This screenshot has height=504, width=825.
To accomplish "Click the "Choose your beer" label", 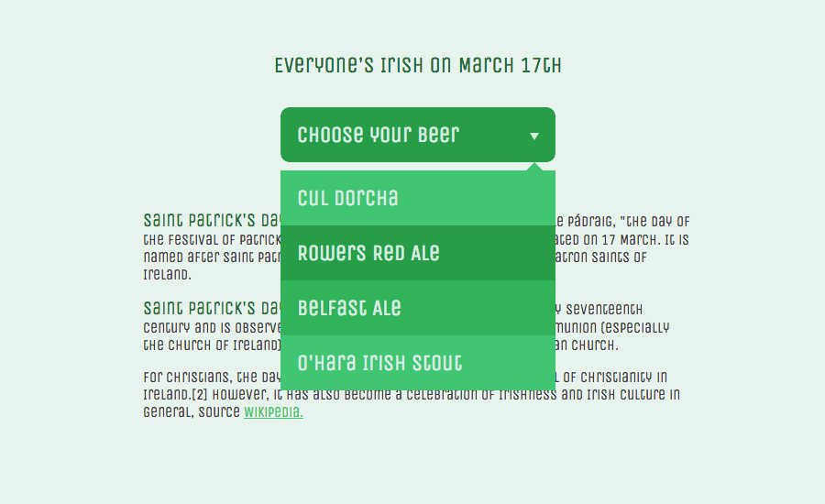I will [378, 135].
